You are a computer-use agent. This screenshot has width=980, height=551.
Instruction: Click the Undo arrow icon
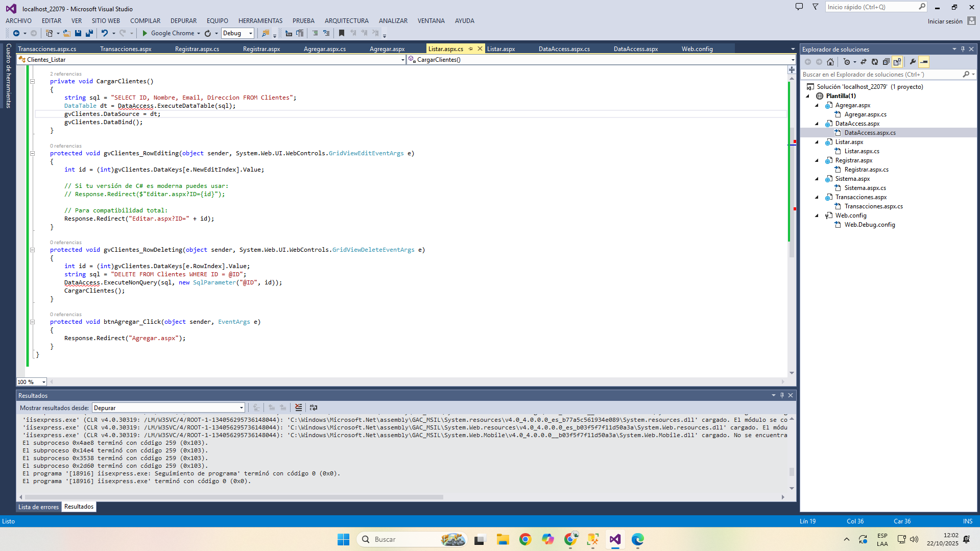pyautogui.click(x=105, y=33)
